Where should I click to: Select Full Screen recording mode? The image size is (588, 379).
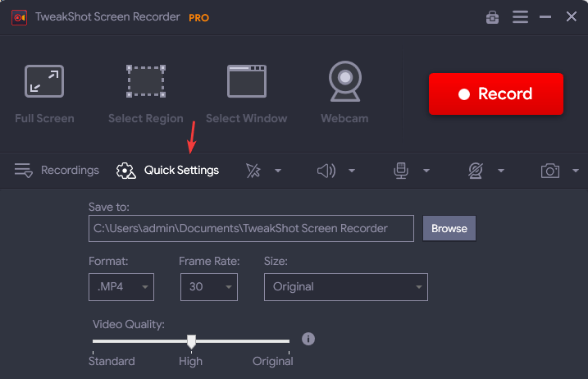pos(44,94)
